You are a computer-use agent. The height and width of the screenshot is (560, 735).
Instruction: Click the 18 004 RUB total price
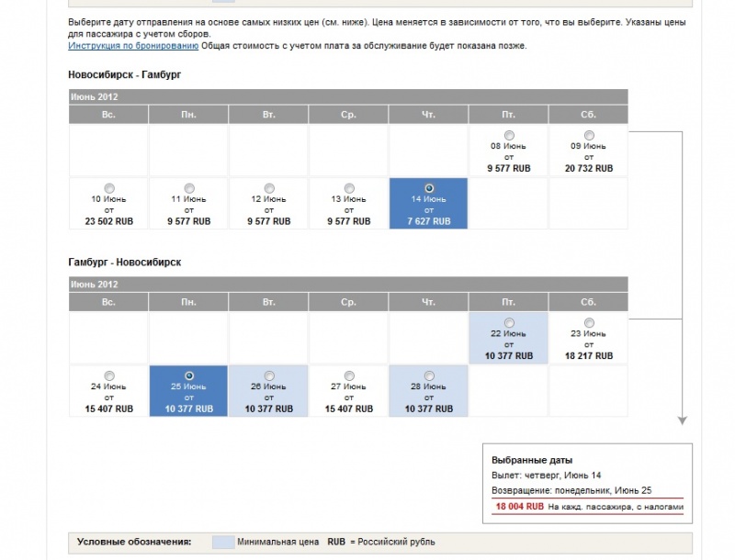(x=520, y=506)
